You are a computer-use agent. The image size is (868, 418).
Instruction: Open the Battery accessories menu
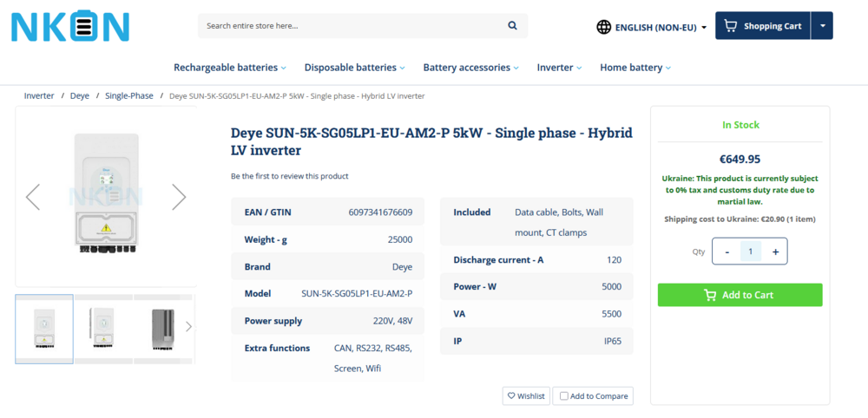(470, 68)
